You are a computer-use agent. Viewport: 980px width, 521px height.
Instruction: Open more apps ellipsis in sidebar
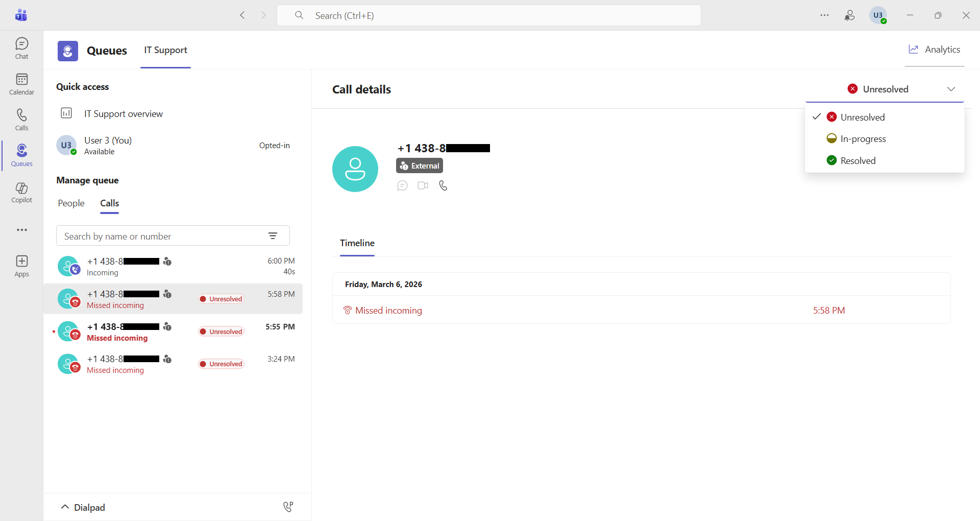click(21, 230)
